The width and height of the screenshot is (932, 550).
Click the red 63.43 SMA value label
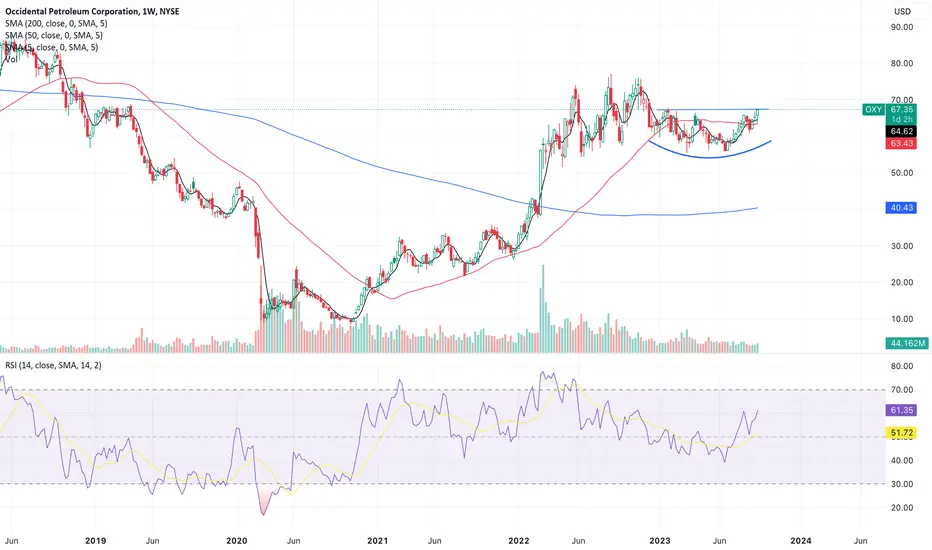(902, 143)
